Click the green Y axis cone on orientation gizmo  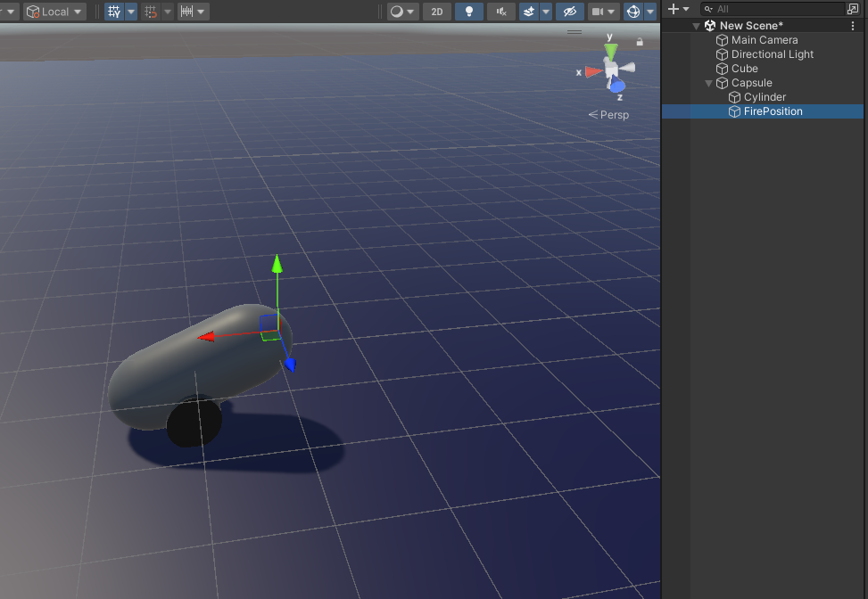point(610,52)
